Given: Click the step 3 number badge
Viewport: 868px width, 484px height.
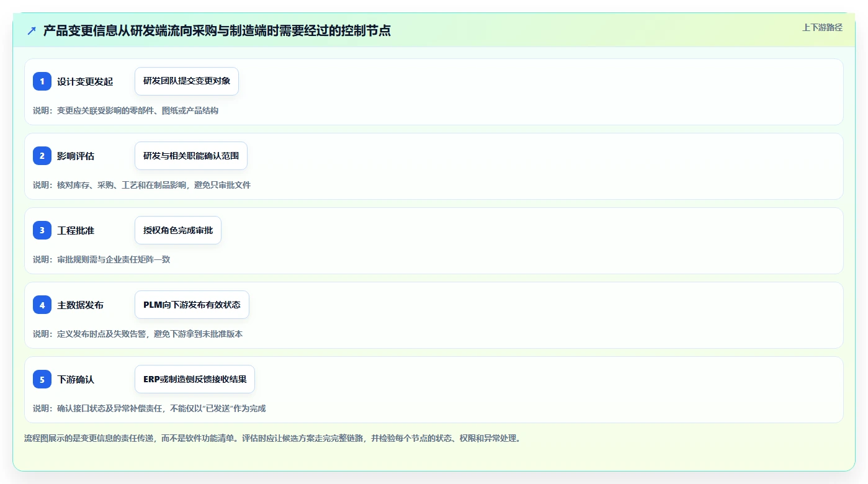Looking at the screenshot, I should pyautogui.click(x=42, y=230).
